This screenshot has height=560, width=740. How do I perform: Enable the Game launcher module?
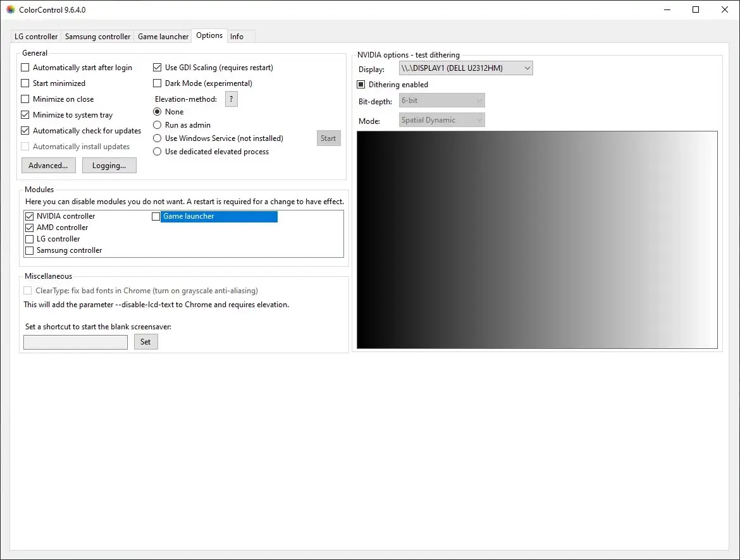coord(156,216)
